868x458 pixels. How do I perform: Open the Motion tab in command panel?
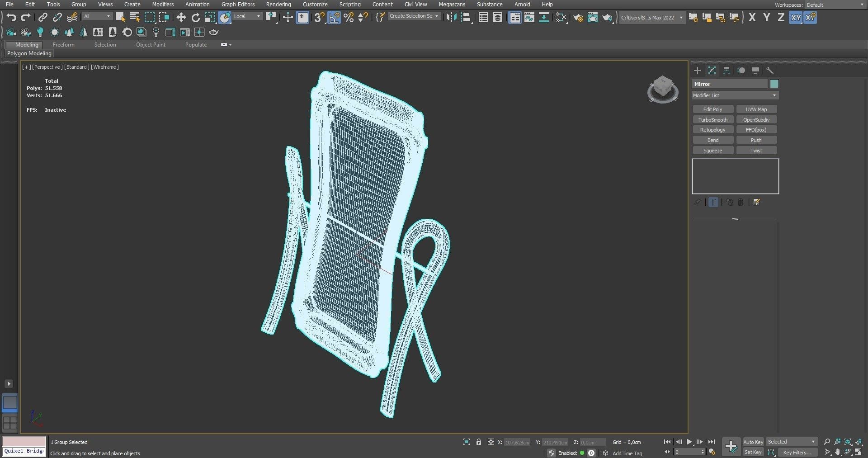tap(741, 71)
